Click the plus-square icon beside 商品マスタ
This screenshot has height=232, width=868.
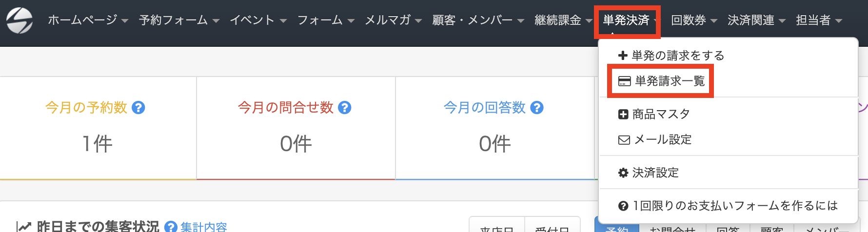[623, 115]
